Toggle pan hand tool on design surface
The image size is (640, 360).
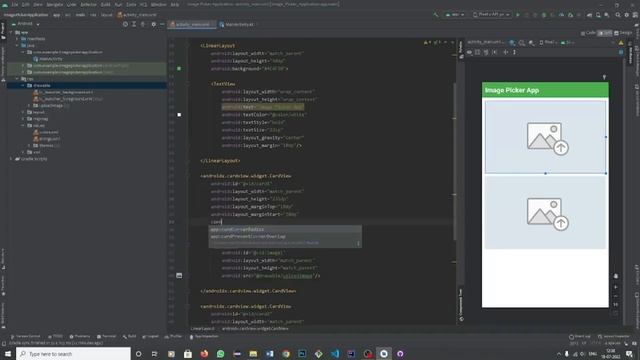click(x=616, y=276)
